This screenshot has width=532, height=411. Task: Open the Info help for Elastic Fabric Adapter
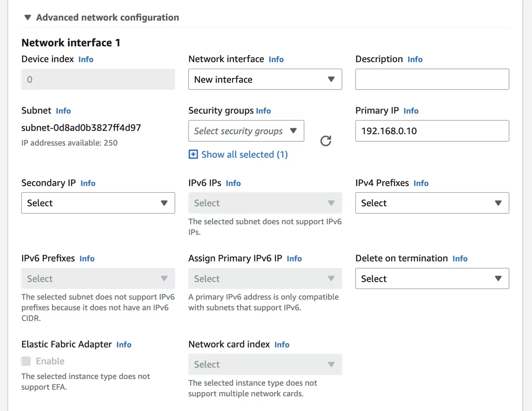pyautogui.click(x=124, y=344)
